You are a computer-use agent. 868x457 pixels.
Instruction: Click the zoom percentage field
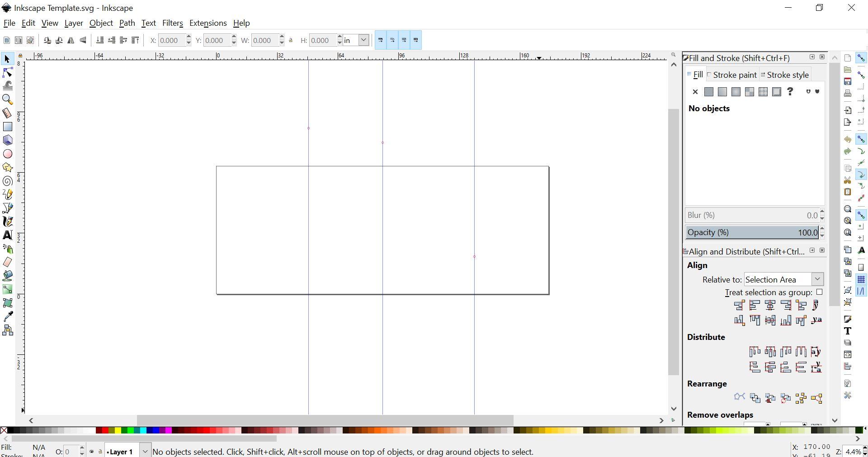(x=853, y=452)
